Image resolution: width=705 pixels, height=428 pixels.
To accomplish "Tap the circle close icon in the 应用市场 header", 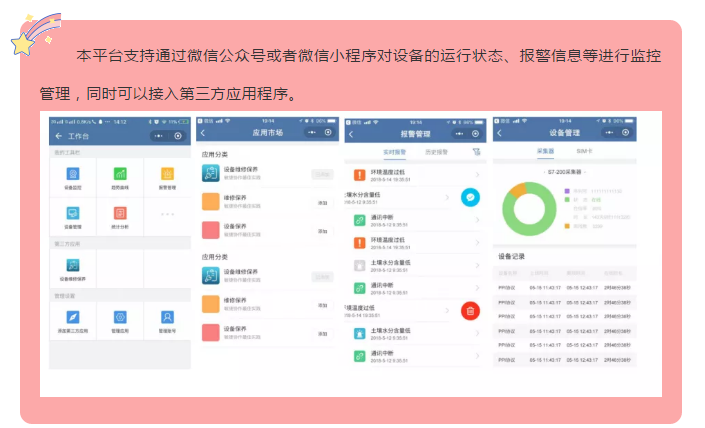I will click(x=328, y=132).
